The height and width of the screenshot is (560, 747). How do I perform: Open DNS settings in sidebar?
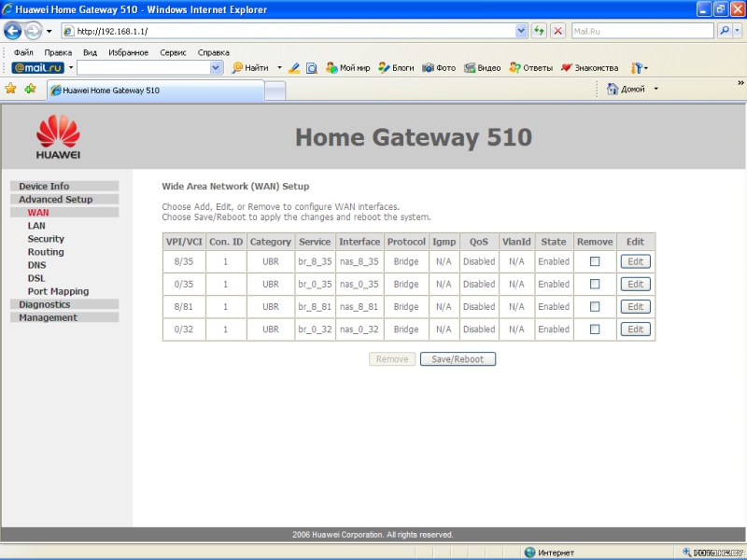(x=36, y=265)
